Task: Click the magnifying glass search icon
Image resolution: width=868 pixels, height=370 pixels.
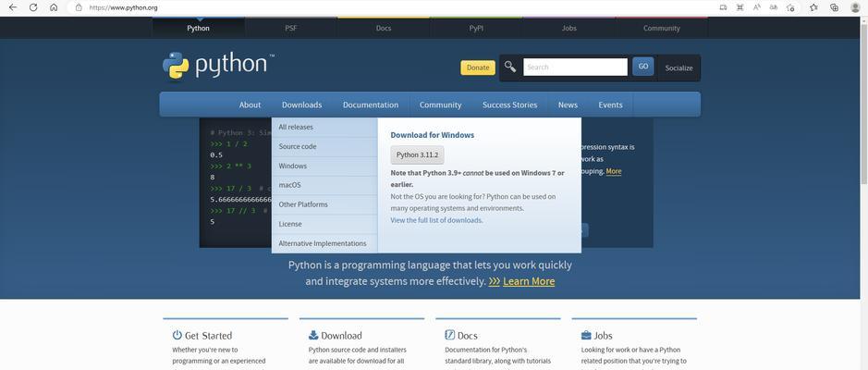Action: pyautogui.click(x=510, y=67)
